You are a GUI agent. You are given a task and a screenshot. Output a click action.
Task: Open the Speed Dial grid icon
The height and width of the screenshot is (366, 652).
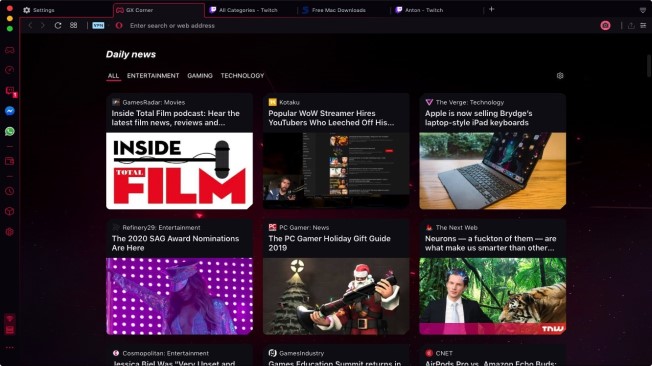(x=74, y=25)
